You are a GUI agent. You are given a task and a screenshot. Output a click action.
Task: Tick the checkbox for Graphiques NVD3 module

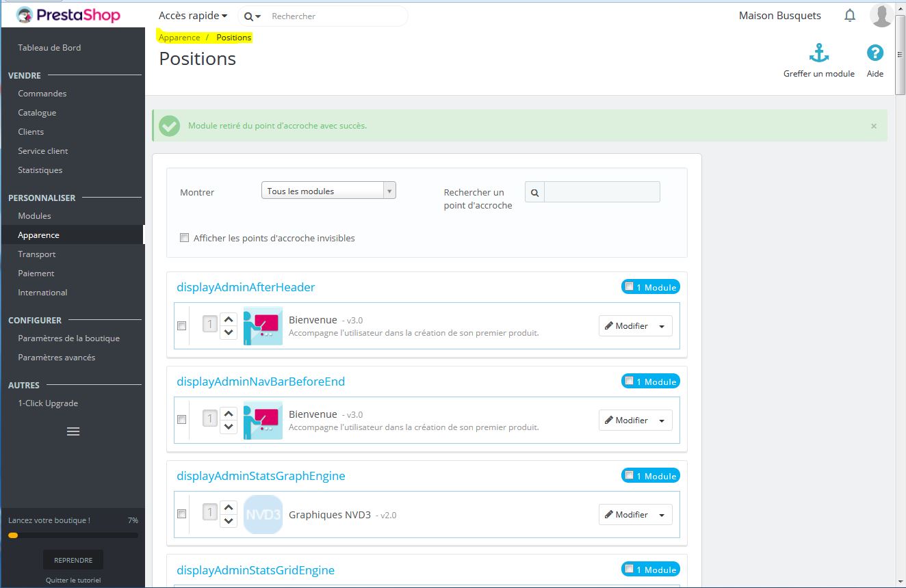click(x=181, y=514)
